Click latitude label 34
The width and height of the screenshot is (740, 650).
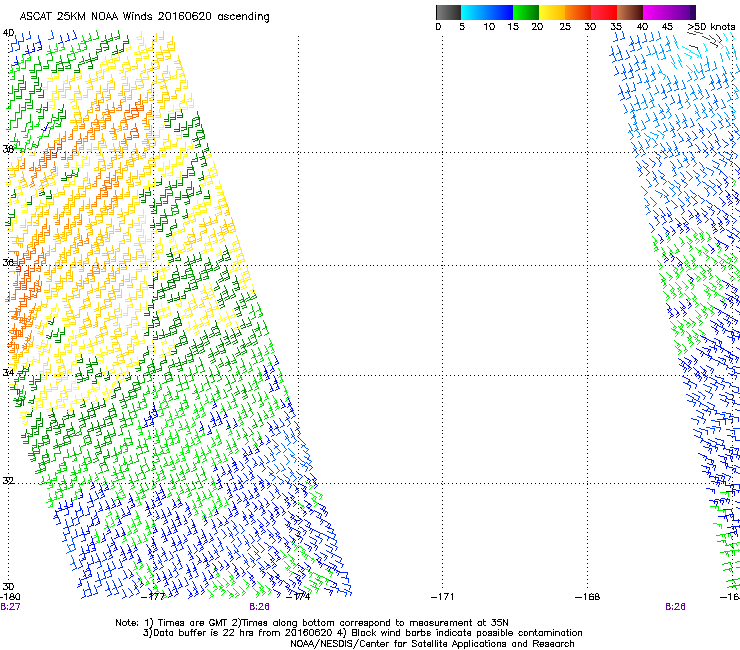[8, 372]
